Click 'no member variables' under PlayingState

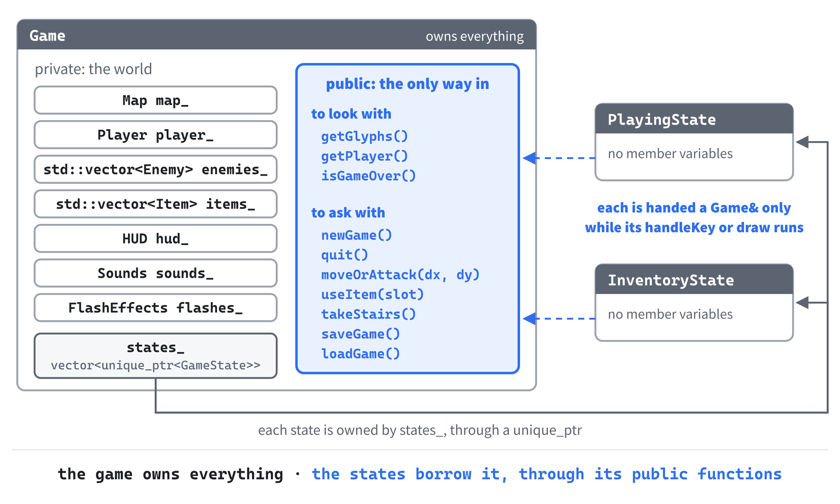click(670, 154)
